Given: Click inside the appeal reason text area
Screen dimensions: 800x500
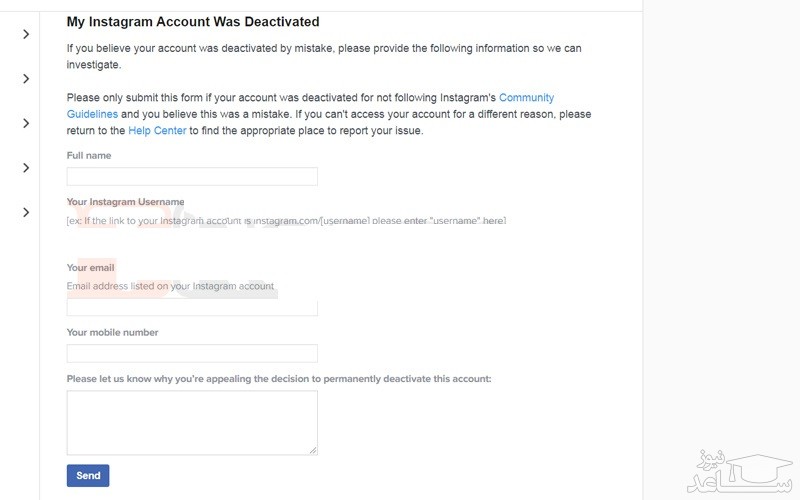Looking at the screenshot, I should 192,422.
